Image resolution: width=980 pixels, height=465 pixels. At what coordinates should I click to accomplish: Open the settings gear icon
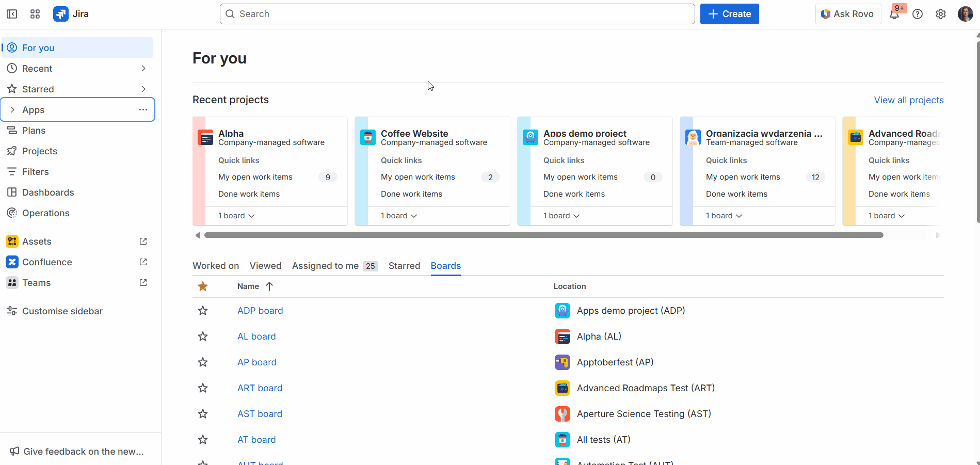tap(941, 14)
